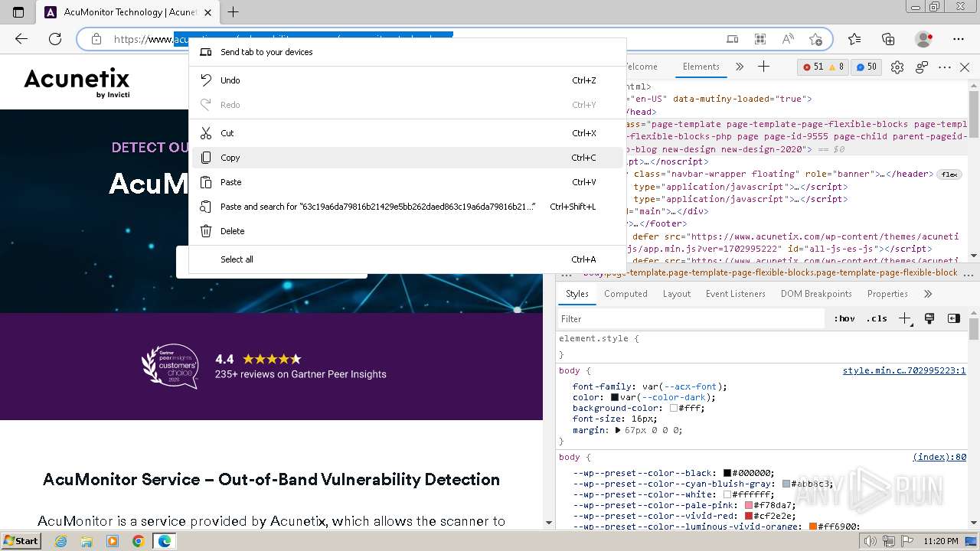Screen dimensions: 980x551
Task: View site information lock icon
Action: coord(96,39)
